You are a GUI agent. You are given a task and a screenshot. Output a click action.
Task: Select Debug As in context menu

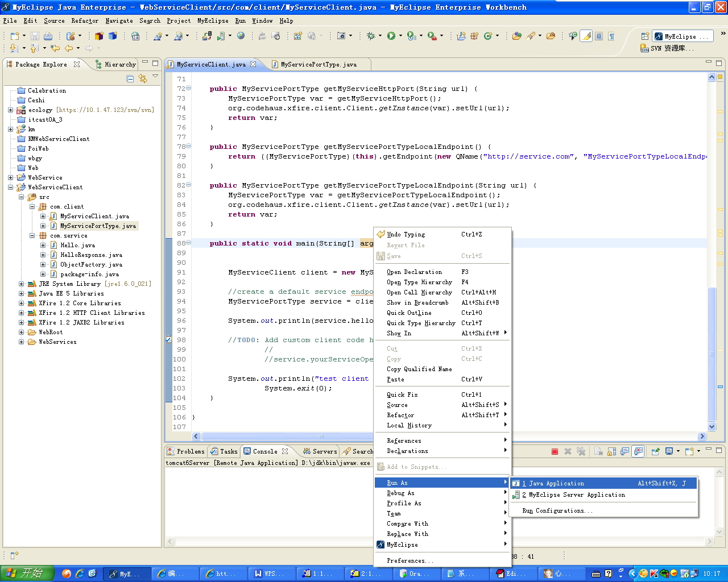point(441,493)
